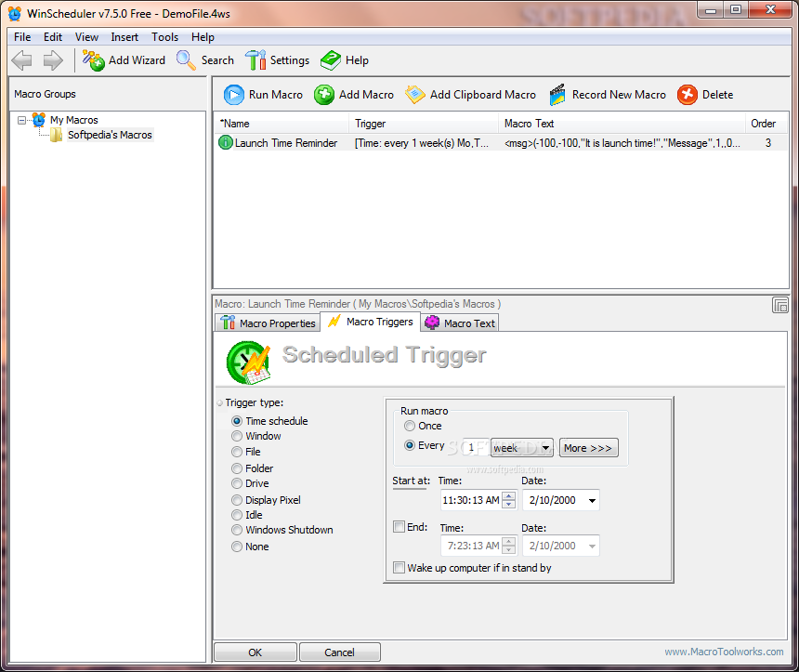Open the Insert menu
This screenshot has height=672, width=799.
point(124,37)
